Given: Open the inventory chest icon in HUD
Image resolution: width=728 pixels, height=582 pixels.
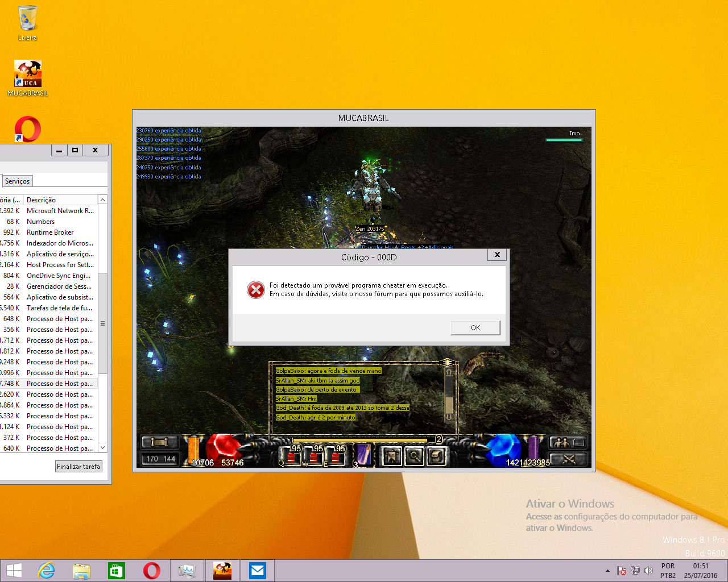Looking at the screenshot, I should pos(436,456).
